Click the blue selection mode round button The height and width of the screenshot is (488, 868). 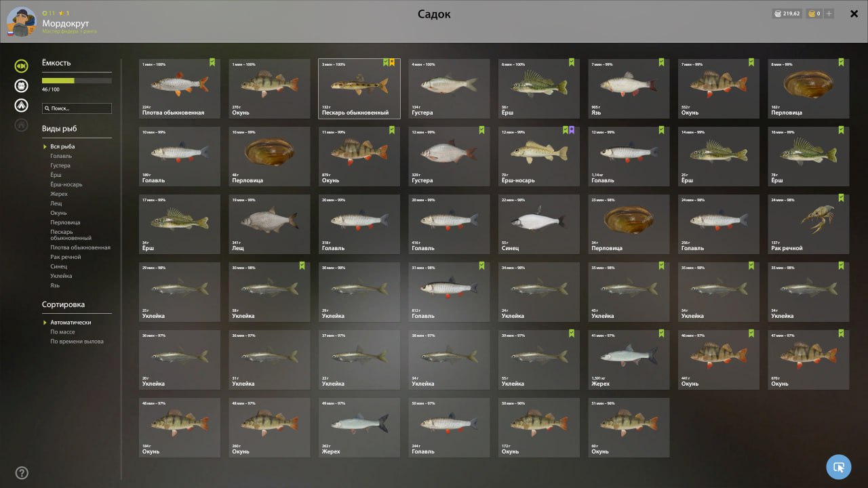click(839, 467)
